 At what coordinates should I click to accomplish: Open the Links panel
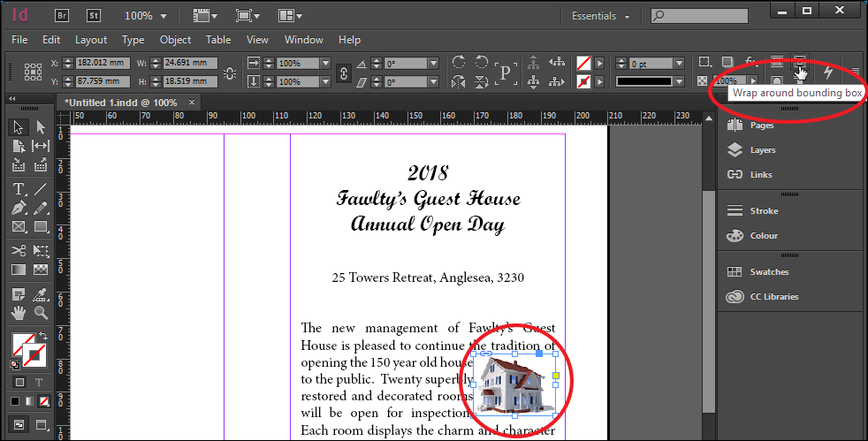[761, 174]
